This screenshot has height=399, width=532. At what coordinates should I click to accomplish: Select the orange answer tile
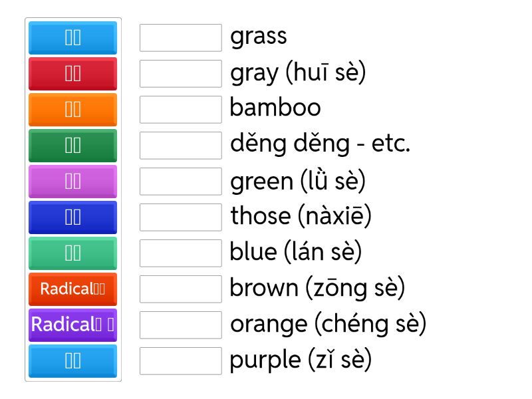[72, 109]
